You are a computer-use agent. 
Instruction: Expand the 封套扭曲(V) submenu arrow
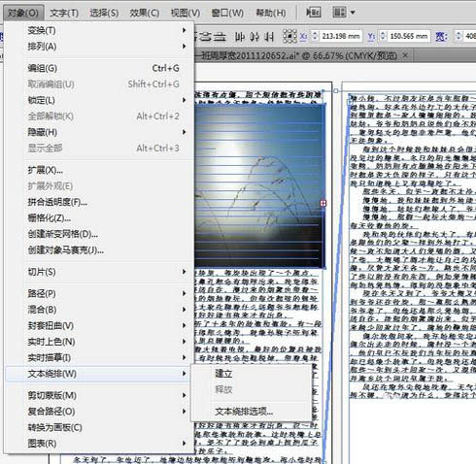coord(184,325)
